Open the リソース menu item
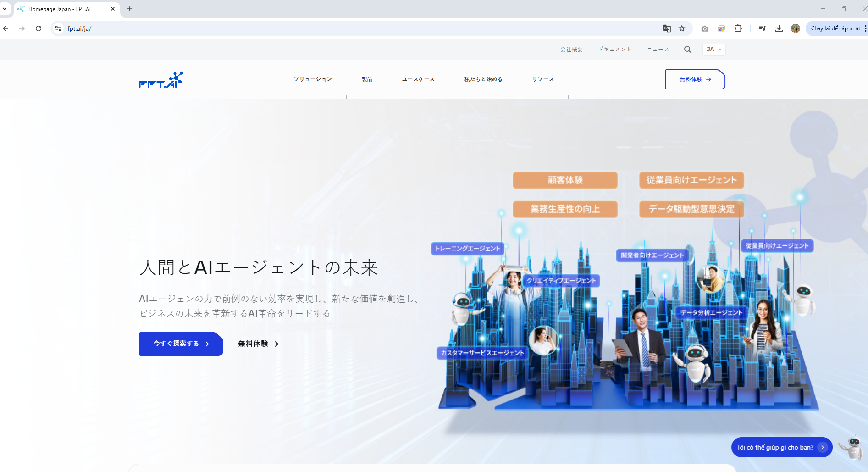868x472 pixels. 543,79
